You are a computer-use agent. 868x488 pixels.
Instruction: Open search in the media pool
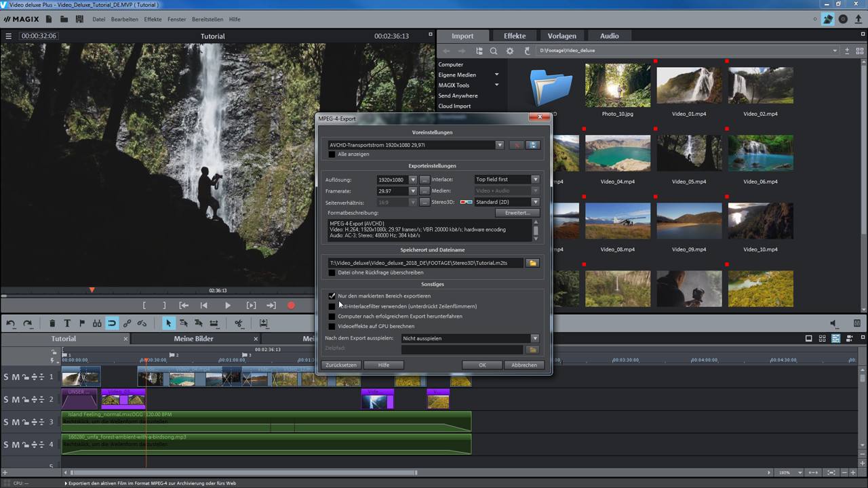[x=494, y=51]
